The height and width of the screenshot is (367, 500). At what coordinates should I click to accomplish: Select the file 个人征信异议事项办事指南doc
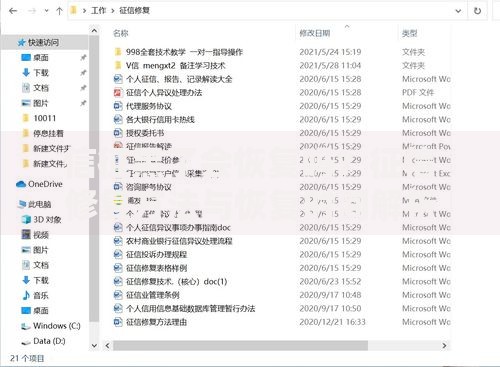tap(178, 227)
